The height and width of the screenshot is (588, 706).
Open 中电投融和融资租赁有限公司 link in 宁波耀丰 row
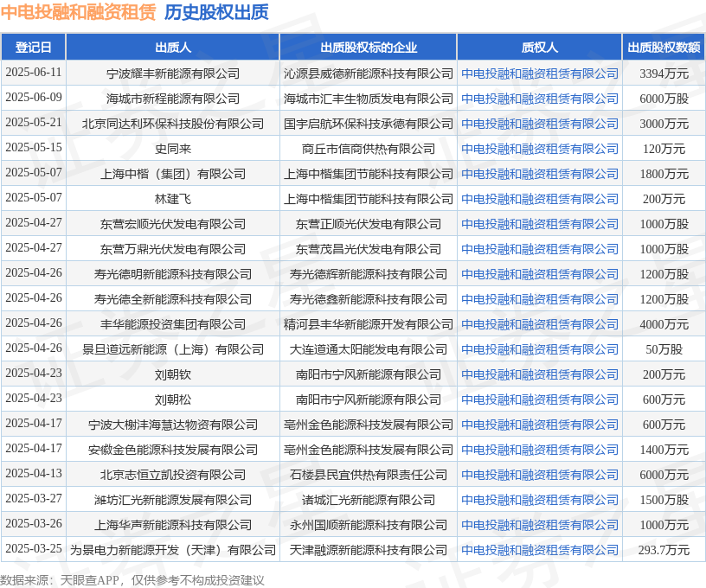(x=539, y=73)
